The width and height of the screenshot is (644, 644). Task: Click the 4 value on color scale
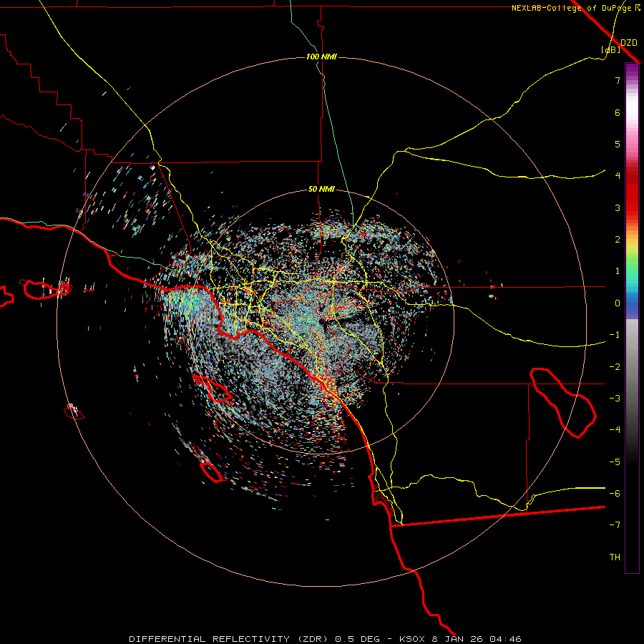coord(618,176)
